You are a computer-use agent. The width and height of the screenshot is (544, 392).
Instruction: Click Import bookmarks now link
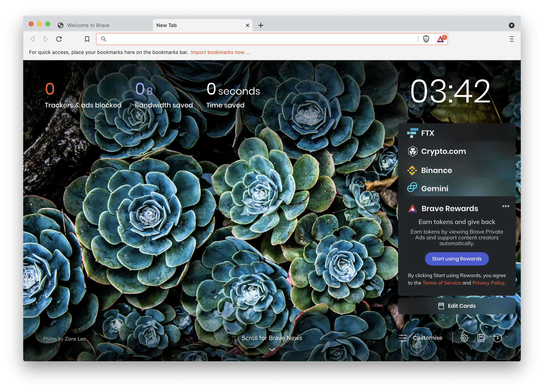pyautogui.click(x=220, y=52)
